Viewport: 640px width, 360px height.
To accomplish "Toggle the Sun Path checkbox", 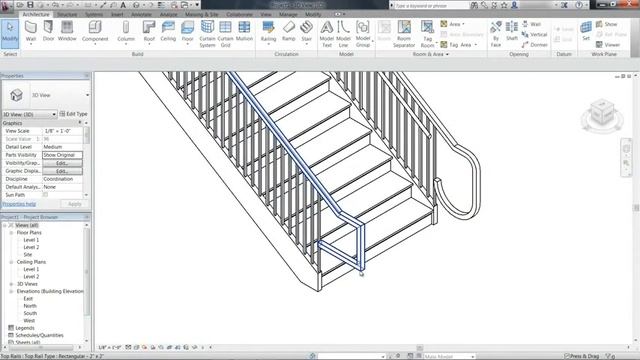I will 45,195.
